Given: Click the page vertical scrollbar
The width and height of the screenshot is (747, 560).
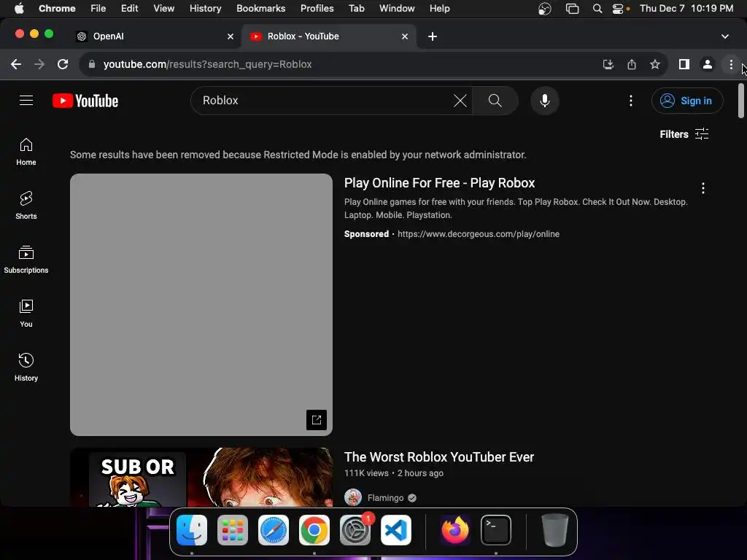Looking at the screenshot, I should coord(741,101).
